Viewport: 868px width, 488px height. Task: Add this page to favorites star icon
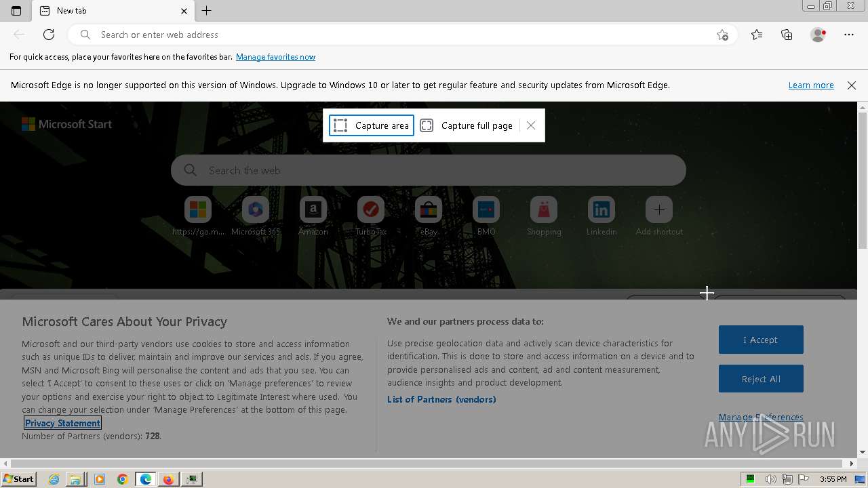click(x=722, y=35)
